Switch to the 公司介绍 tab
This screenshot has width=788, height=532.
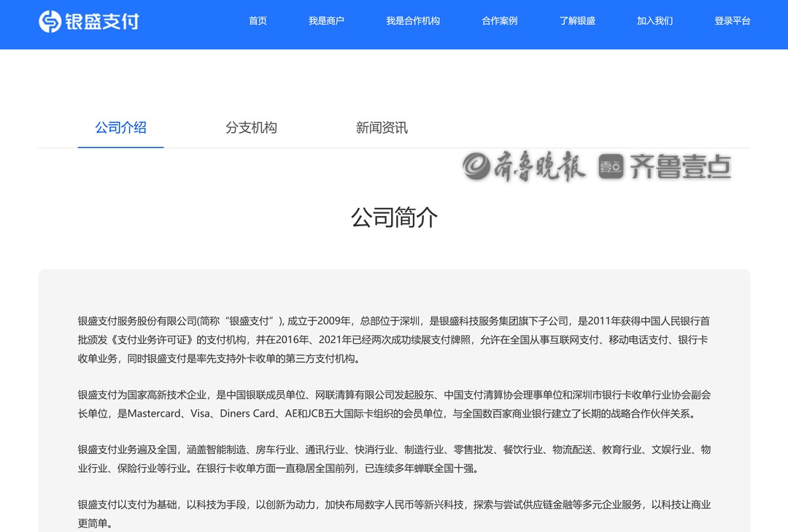(x=121, y=128)
